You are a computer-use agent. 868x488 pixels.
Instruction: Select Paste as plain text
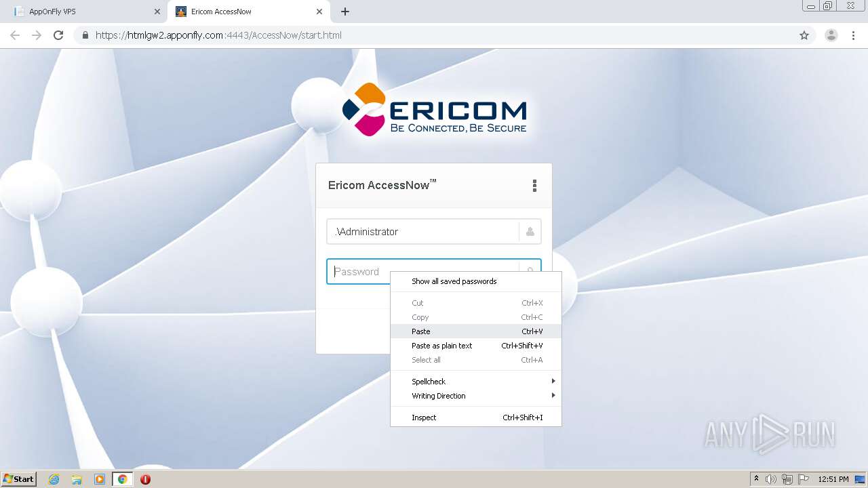(x=476, y=346)
